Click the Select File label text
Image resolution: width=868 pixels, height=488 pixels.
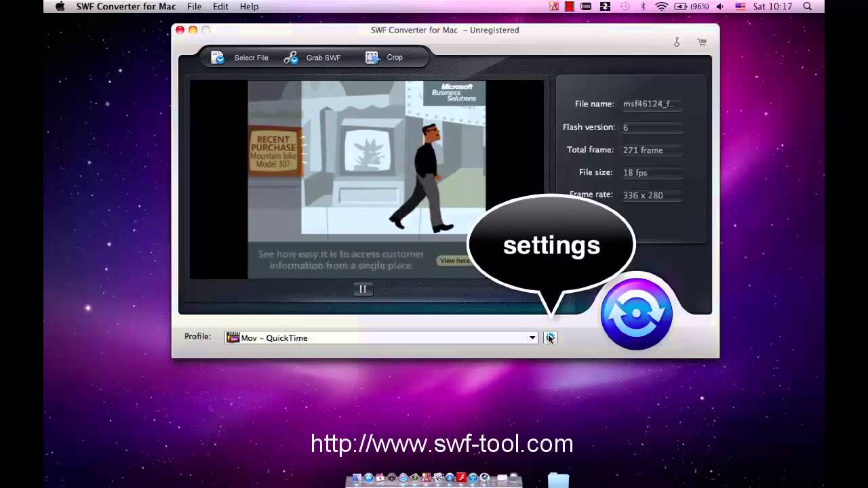[251, 58]
